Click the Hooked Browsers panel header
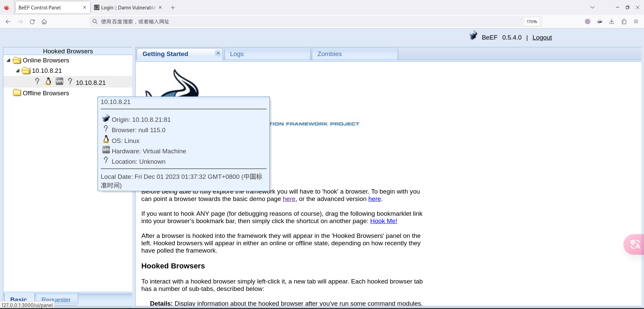This screenshot has width=644, height=309. 68,51
